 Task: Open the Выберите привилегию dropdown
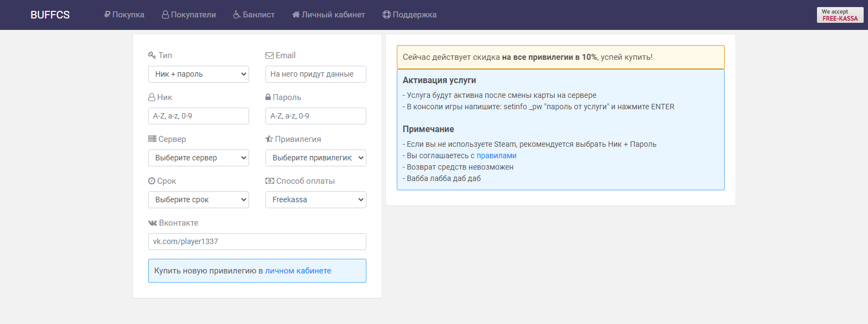316,158
